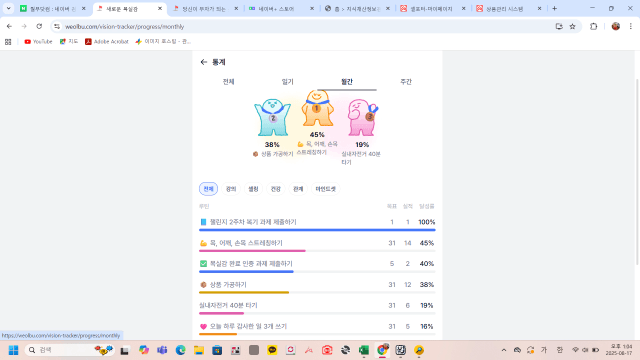
Task: Filter routines by the 강의 chip
Action: (231, 189)
